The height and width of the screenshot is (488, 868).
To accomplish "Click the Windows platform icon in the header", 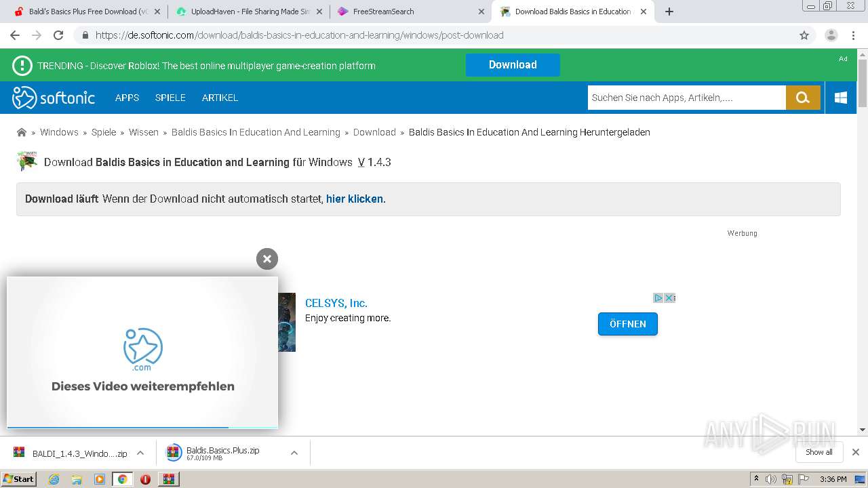I will click(x=841, y=98).
